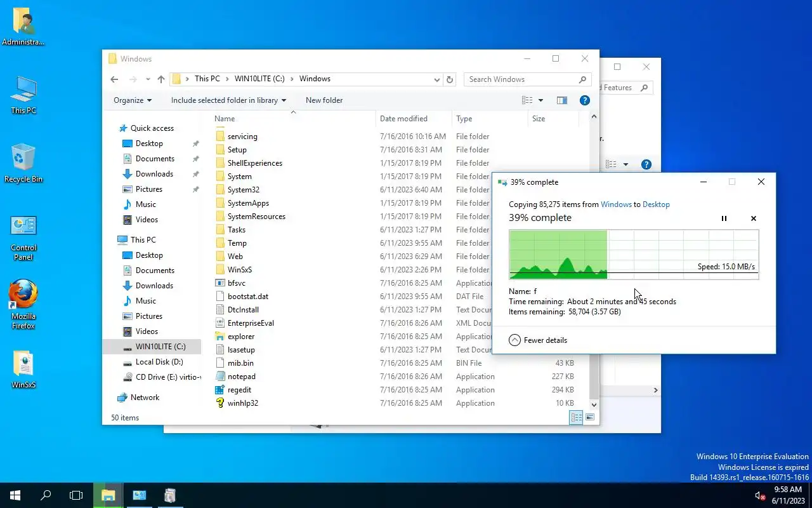
Task: Open the Change your view dropdown arrow
Action: coord(540,100)
